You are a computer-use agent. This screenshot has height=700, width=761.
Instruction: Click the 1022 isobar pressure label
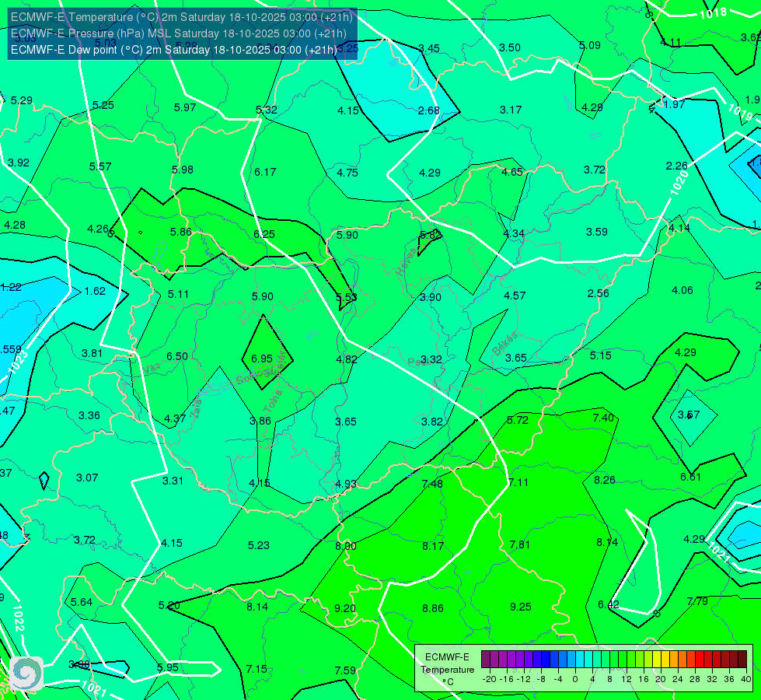click(x=19, y=618)
